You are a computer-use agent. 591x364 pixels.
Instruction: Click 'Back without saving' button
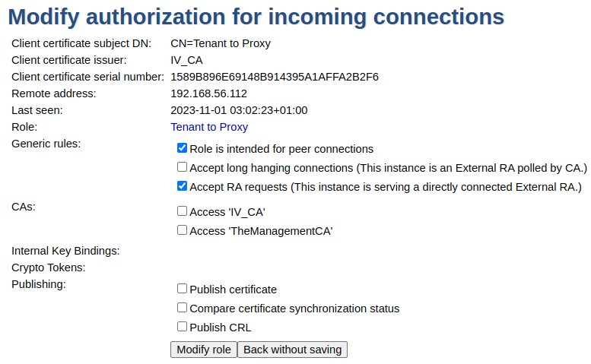(293, 350)
